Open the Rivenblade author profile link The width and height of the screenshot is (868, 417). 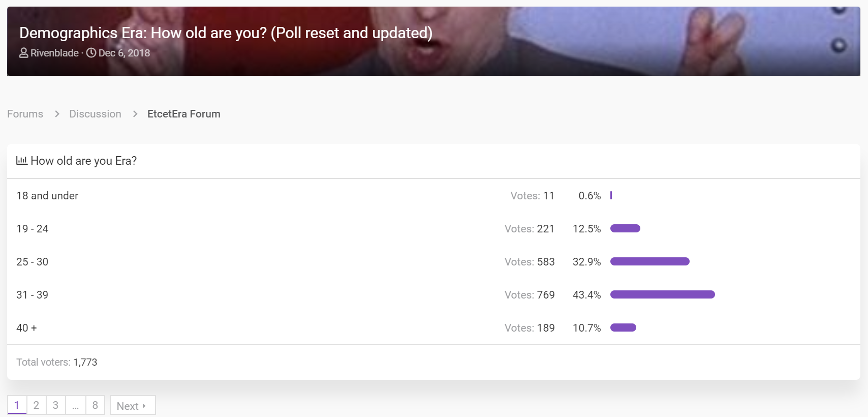(x=54, y=53)
